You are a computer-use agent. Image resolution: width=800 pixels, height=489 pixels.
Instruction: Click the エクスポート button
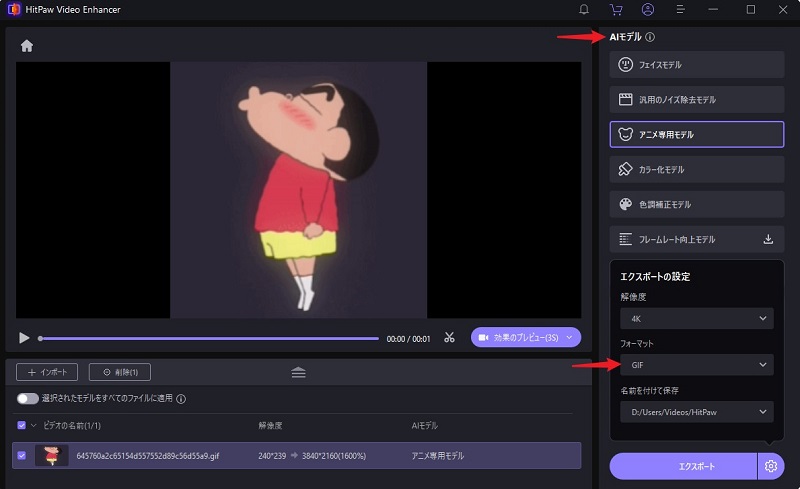[683, 466]
